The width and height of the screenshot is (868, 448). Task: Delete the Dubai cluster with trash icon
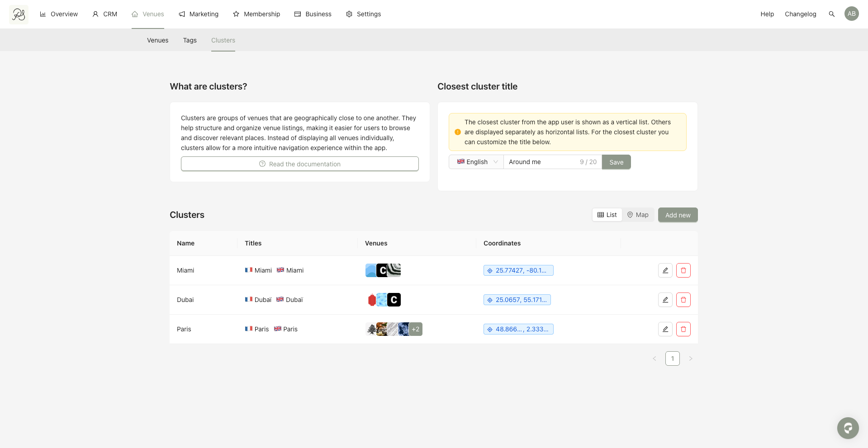683,300
